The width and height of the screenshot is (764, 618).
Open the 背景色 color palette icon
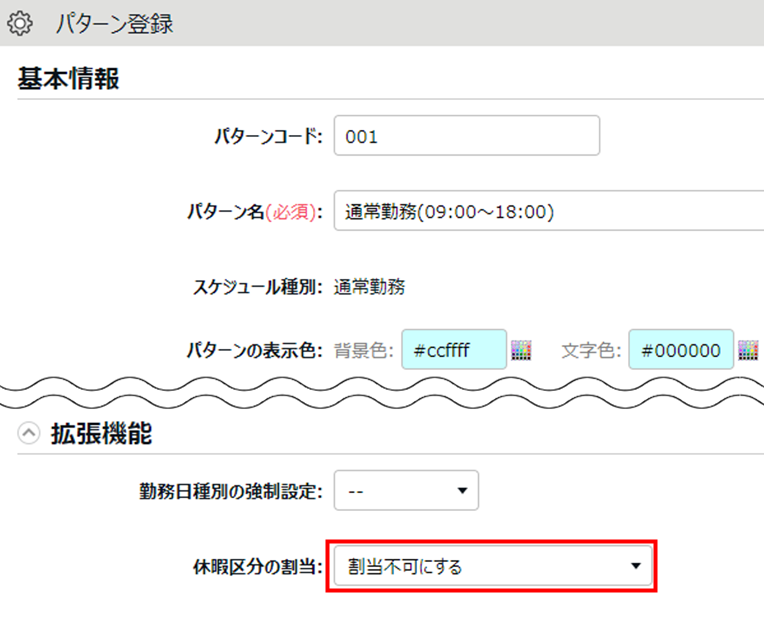[x=521, y=350]
